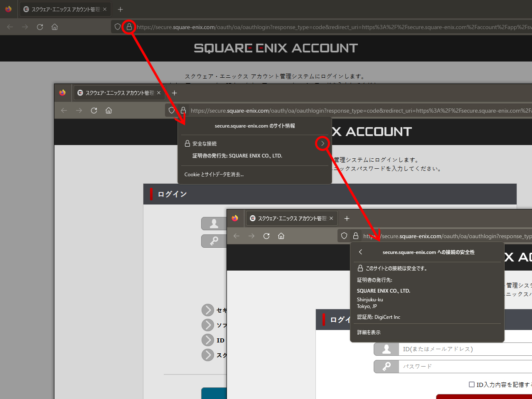Go back a page in the front window

tap(236, 236)
